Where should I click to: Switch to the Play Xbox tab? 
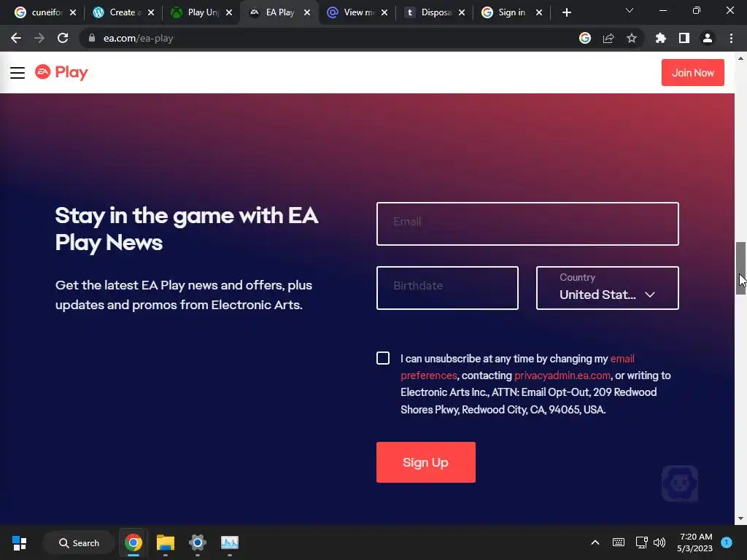(196, 12)
